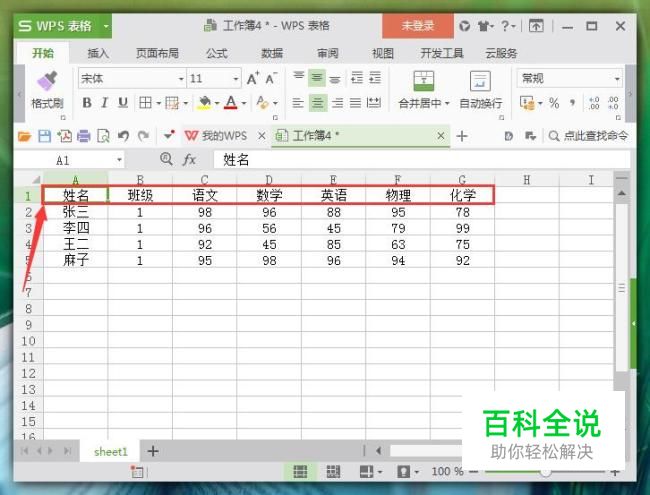Click the undo arrow icon
The height and width of the screenshot is (495, 650).
[x=123, y=136]
